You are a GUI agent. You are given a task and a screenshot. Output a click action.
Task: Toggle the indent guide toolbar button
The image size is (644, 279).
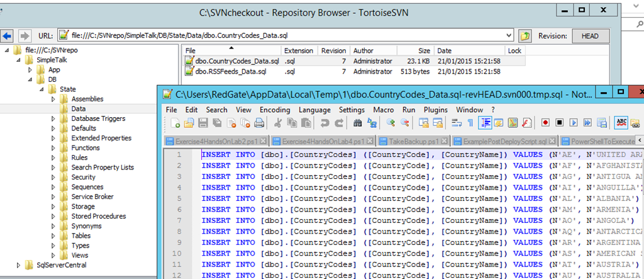(486, 123)
